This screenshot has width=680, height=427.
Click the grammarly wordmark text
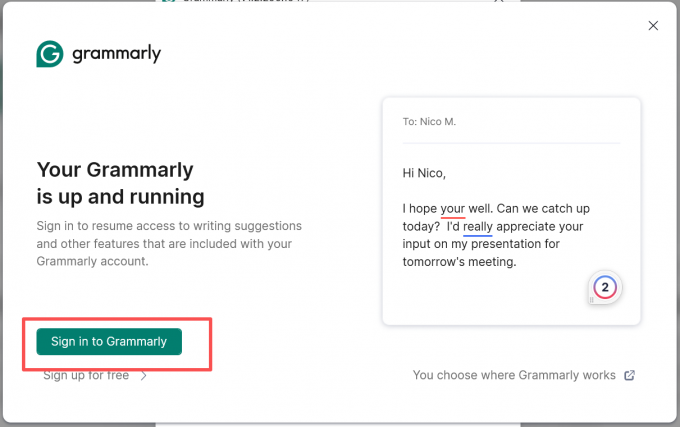116,54
